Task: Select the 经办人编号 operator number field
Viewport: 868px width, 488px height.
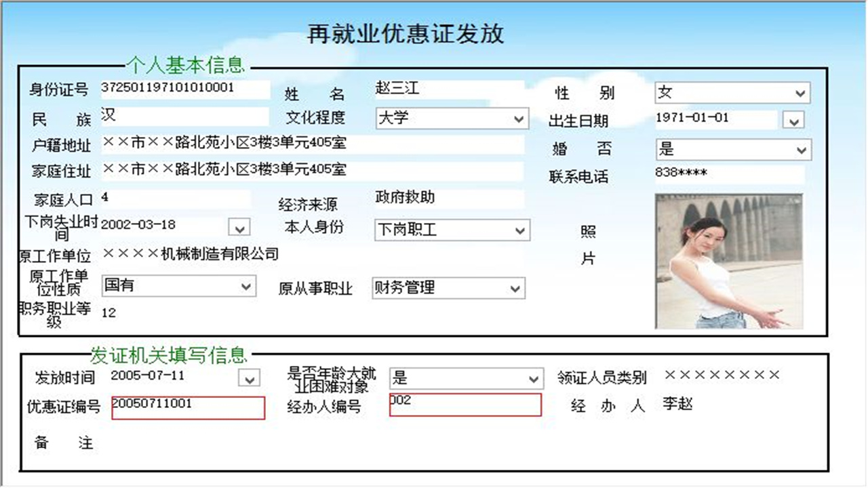Action: pyautogui.click(x=465, y=405)
